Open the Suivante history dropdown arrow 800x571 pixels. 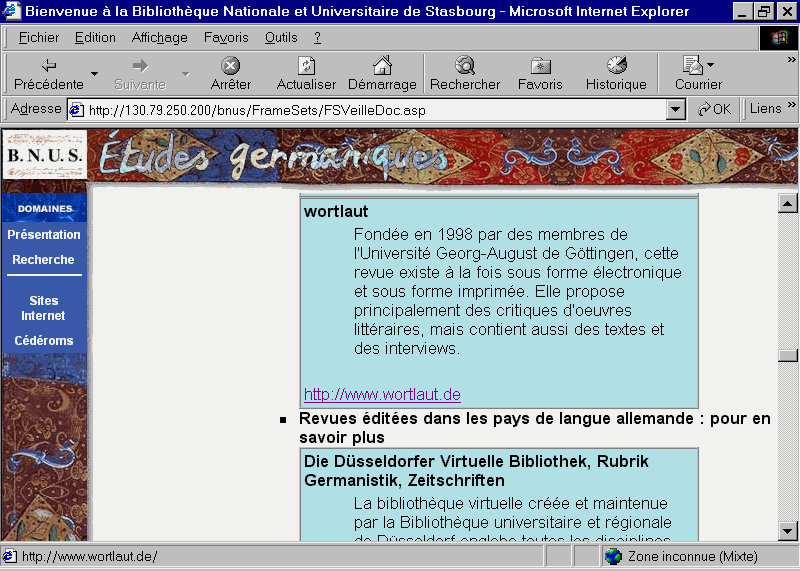click(x=186, y=74)
